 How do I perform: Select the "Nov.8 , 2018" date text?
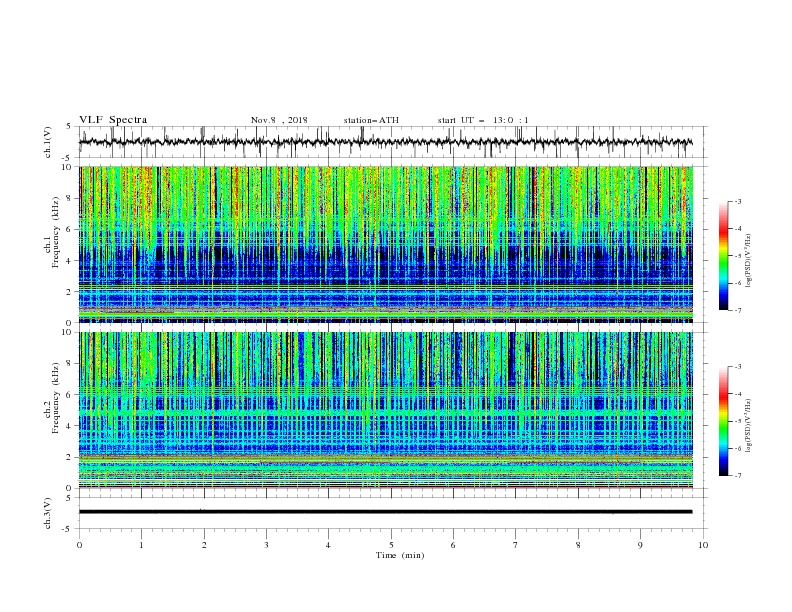279,120
